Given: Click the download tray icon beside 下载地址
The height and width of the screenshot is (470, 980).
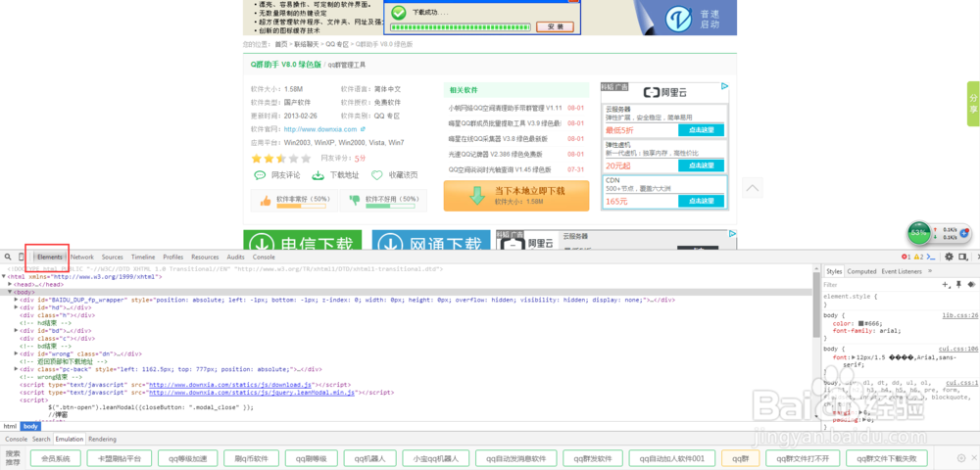Looking at the screenshot, I should [x=318, y=175].
